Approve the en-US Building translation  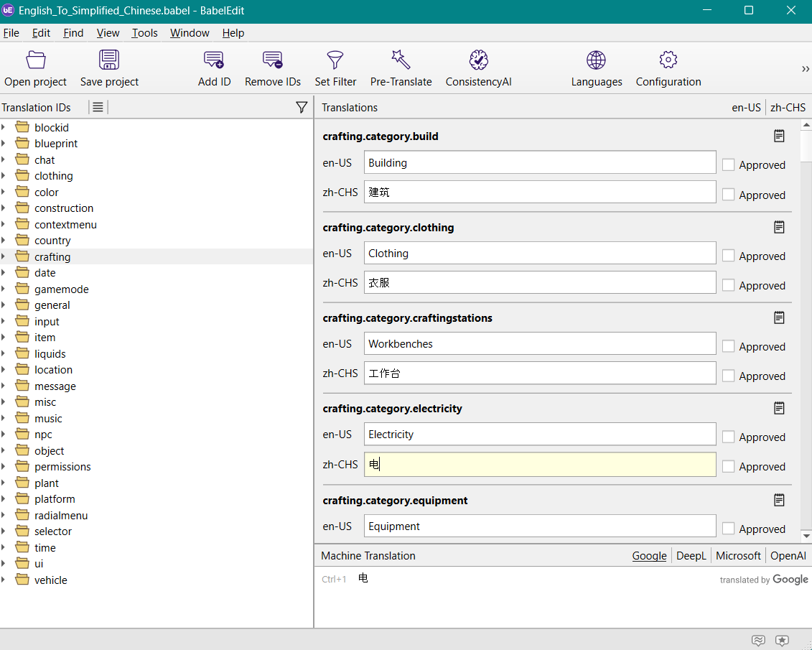point(729,164)
